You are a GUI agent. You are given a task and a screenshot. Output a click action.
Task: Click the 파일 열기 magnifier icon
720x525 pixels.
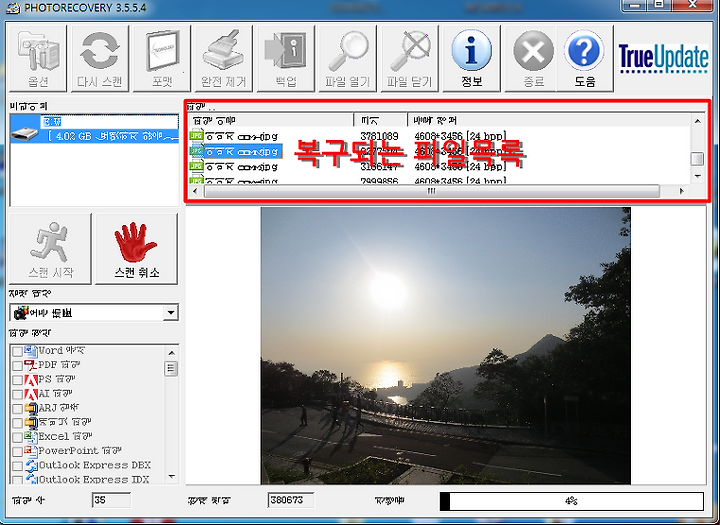pyautogui.click(x=348, y=58)
